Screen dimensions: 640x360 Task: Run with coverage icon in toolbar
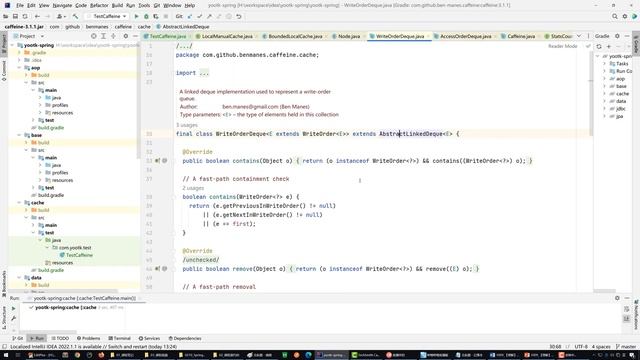[x=156, y=16]
